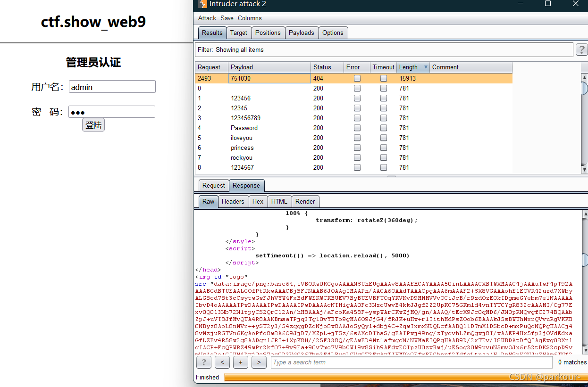The width and height of the screenshot is (588, 387).
Task: Switch to the Options tab
Action: 333,33
